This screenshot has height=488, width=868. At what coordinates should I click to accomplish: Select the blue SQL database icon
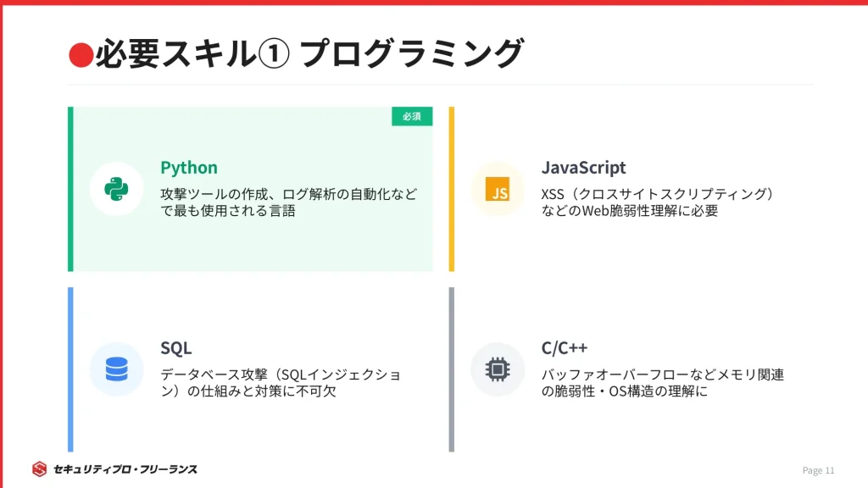click(116, 369)
